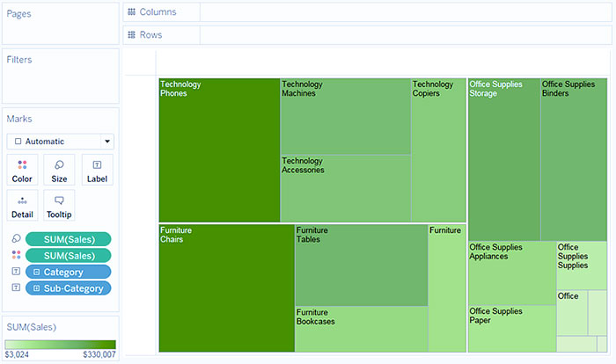Click the empty Columns shelf field
The height and width of the screenshot is (364, 616).
(x=406, y=12)
